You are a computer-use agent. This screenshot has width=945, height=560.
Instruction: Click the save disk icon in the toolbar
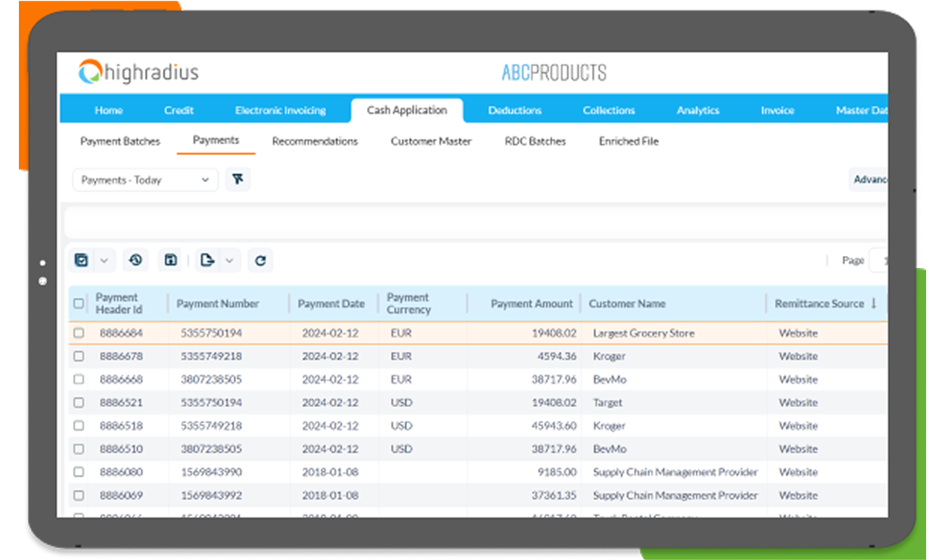pyautogui.click(x=171, y=260)
